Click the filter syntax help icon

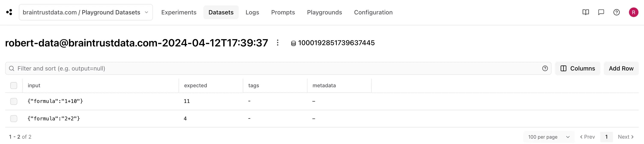click(x=545, y=69)
